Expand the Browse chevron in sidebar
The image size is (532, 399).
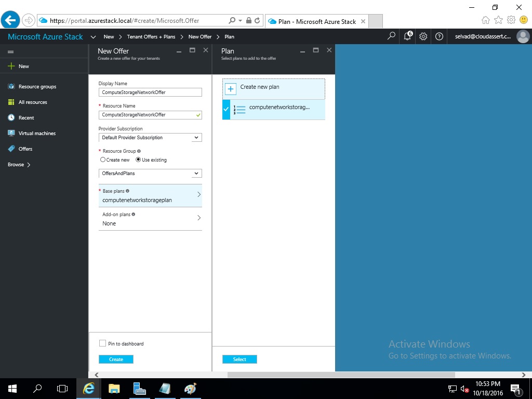coord(29,165)
